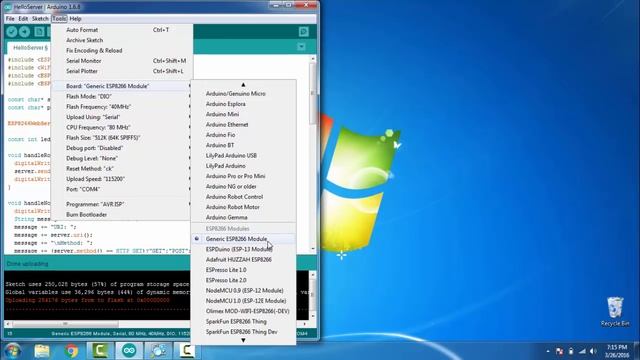Click the Action Center flag tray icon

[560, 351]
